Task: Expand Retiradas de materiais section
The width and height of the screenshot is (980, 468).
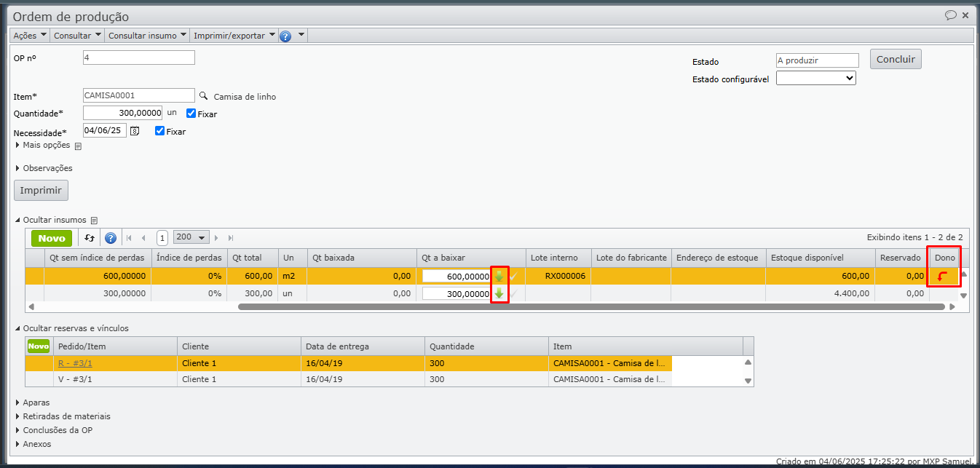Action: [x=63, y=416]
